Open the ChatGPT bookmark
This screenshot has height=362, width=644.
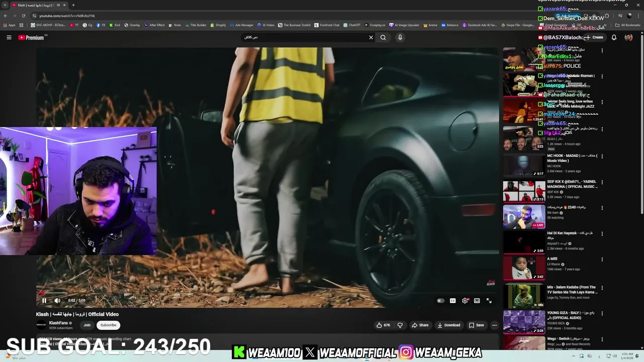click(x=352, y=25)
